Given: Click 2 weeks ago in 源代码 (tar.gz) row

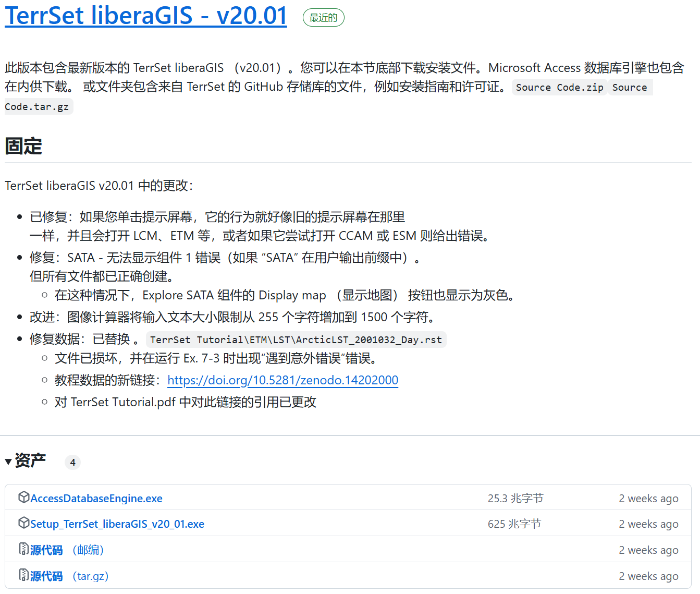Looking at the screenshot, I should click(649, 576).
